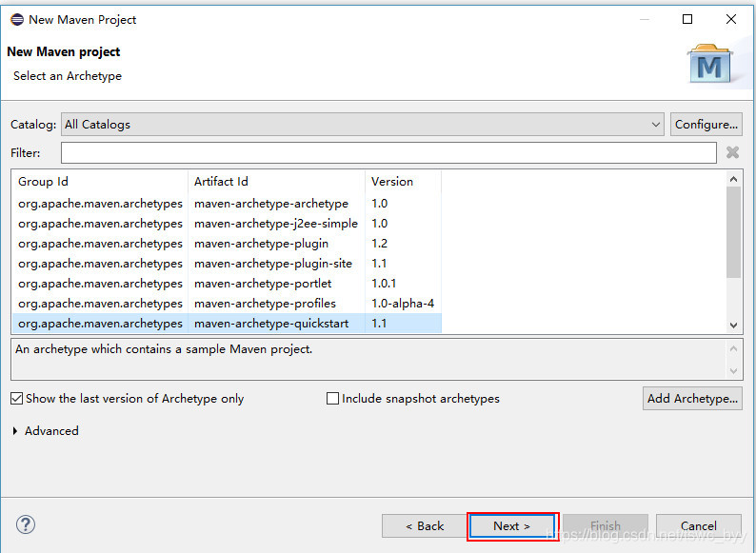This screenshot has height=553, width=756.
Task: Select the maven-archetype-plugin 1.2 row
Action: click(227, 244)
